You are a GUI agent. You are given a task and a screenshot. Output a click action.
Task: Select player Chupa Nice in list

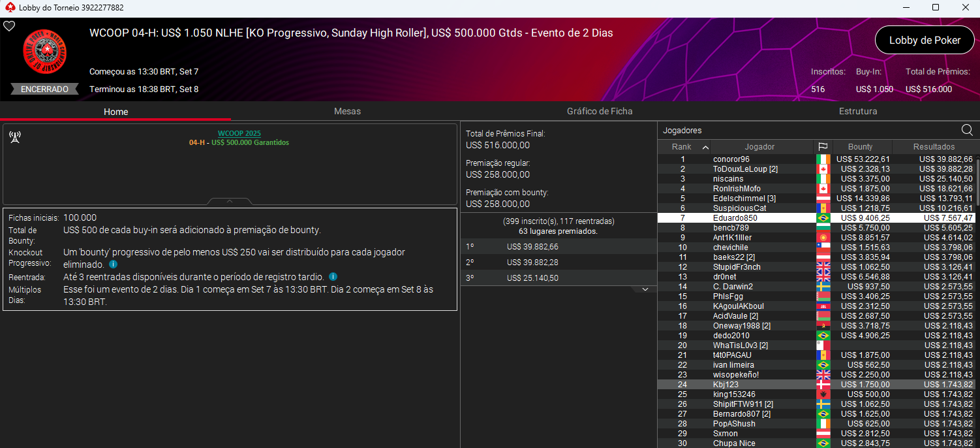tap(816, 443)
